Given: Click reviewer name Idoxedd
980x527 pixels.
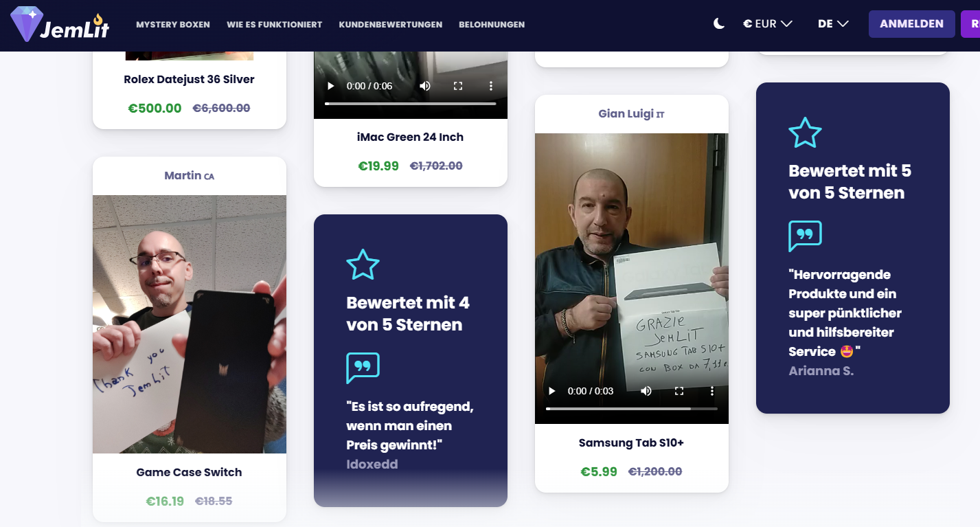Looking at the screenshot, I should click(x=372, y=464).
